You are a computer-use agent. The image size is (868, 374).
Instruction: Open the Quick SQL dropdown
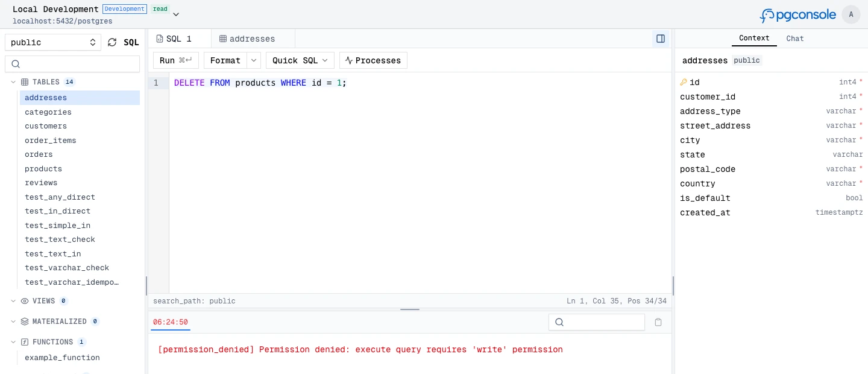(300, 60)
